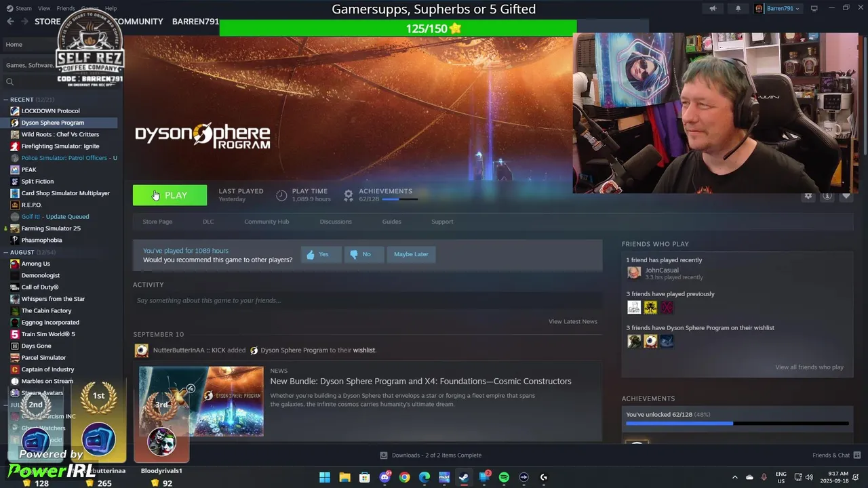The height and width of the screenshot is (488, 868).
Task: Click the Among Us game icon
Action: [x=15, y=264]
